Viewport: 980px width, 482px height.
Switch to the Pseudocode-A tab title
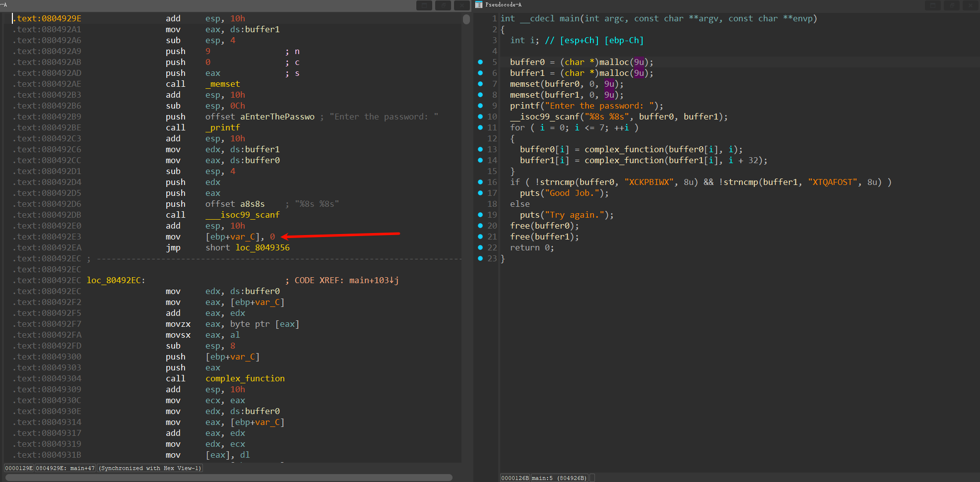[x=503, y=5]
